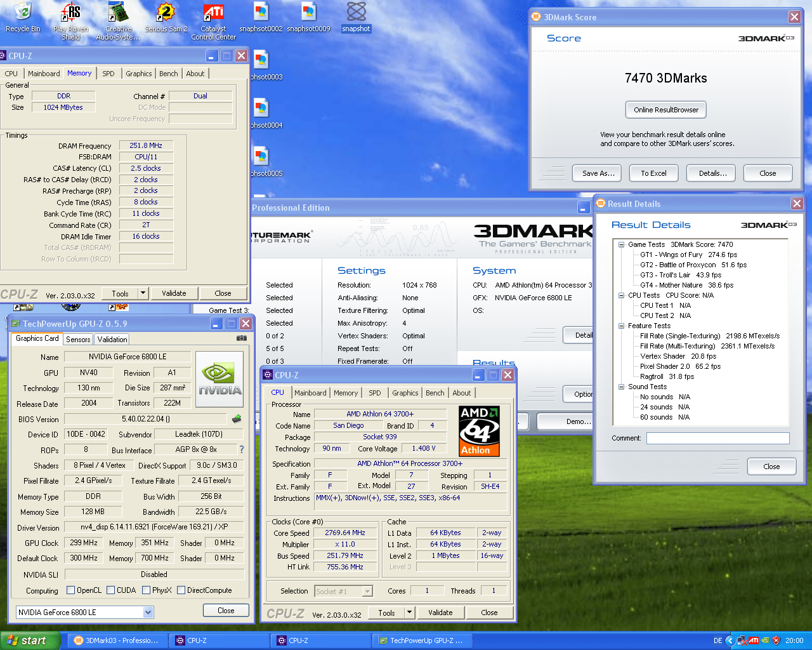Open Graphics tab in lower CPU-Z window
This screenshot has height=650, width=812.
405,393
